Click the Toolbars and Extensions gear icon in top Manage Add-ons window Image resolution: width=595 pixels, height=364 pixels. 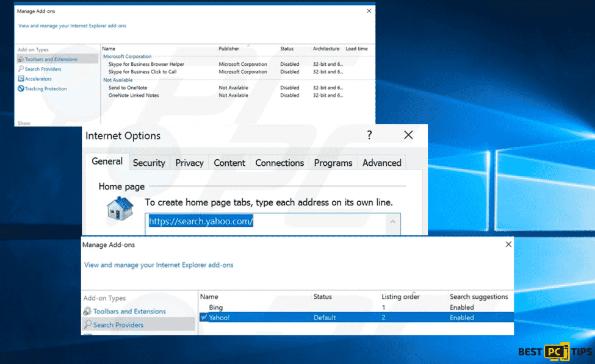[21, 59]
